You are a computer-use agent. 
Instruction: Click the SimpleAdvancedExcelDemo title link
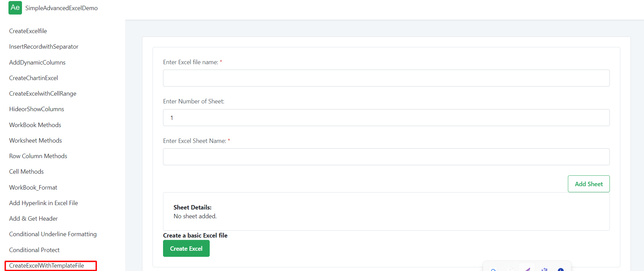(61, 8)
